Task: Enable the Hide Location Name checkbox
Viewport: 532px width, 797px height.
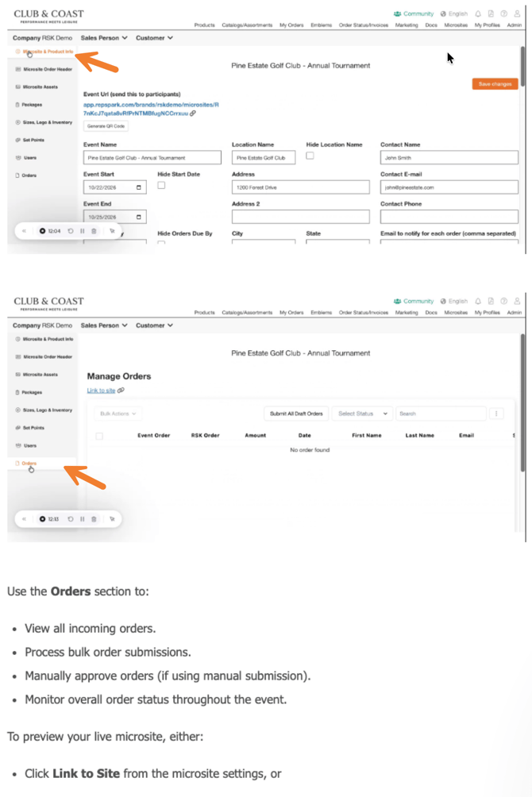Action: [x=310, y=156]
